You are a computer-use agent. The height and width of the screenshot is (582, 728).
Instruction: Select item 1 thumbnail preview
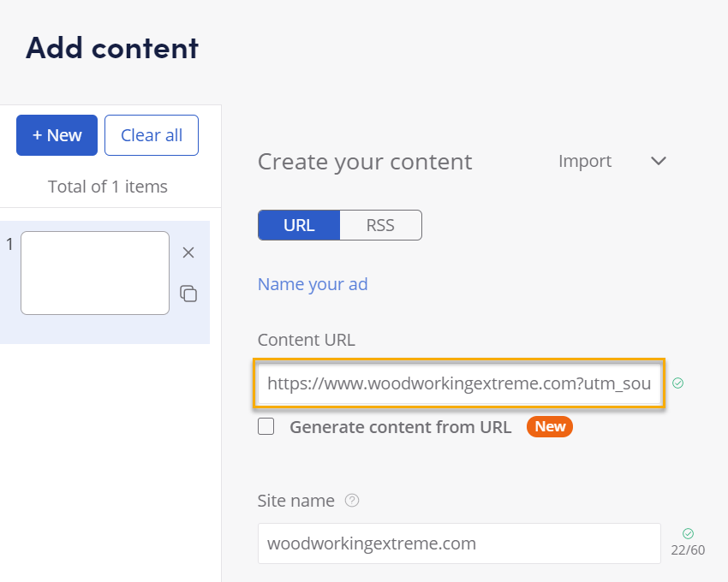[95, 273]
